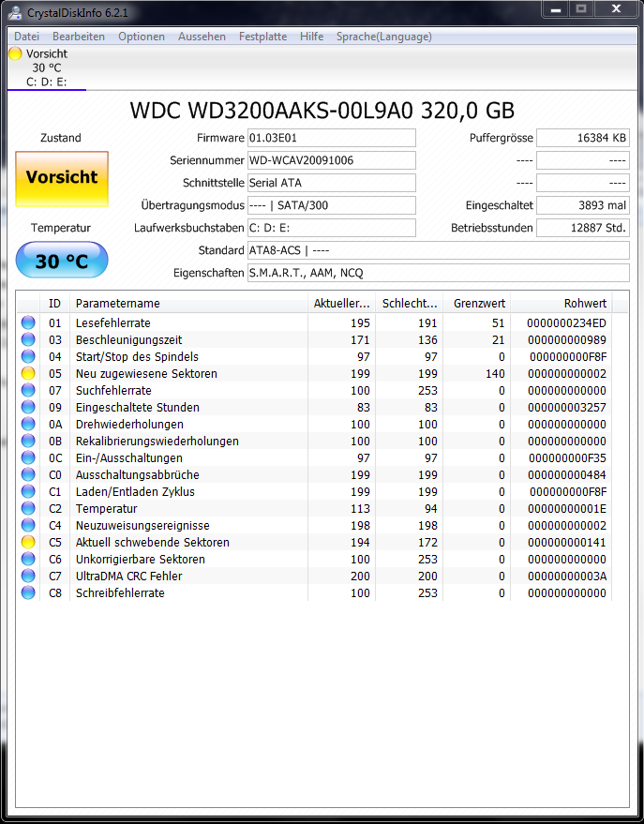The height and width of the screenshot is (824, 644).
Task: Open the Sprache(Language) menu
Action: pyautogui.click(x=384, y=37)
